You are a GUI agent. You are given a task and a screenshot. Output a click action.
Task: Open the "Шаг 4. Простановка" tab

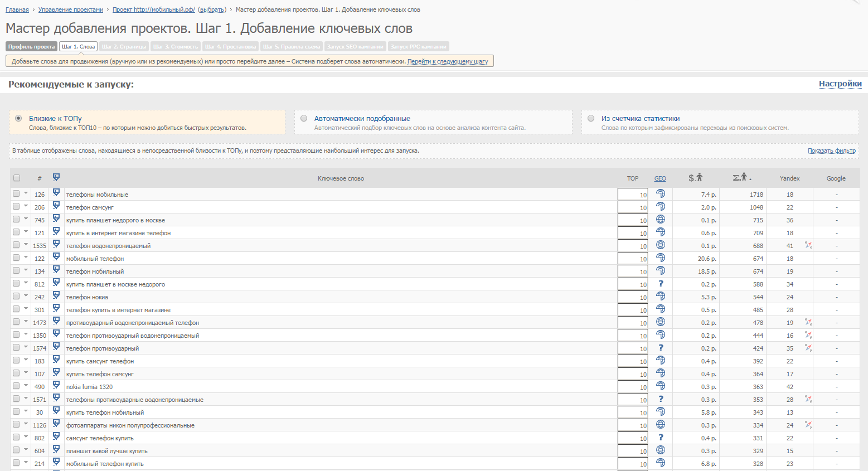pos(230,47)
